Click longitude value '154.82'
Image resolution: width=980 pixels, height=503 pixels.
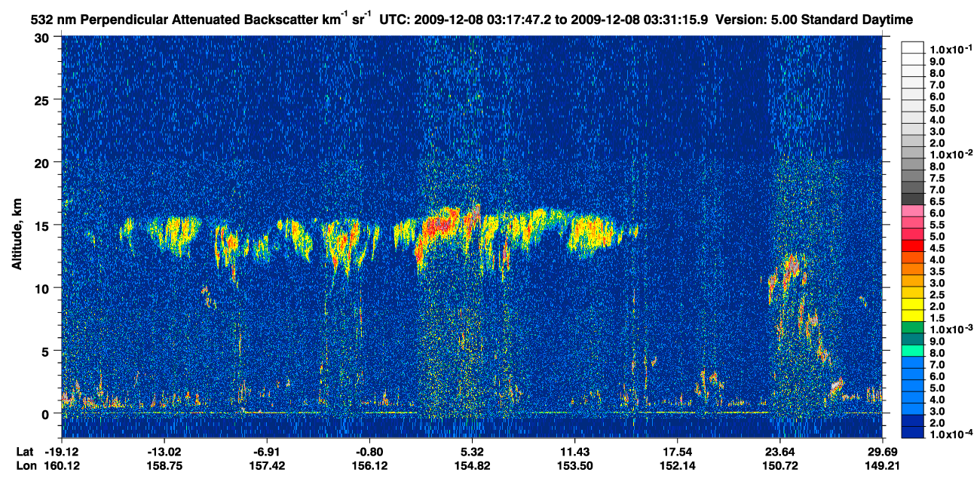pos(472,465)
